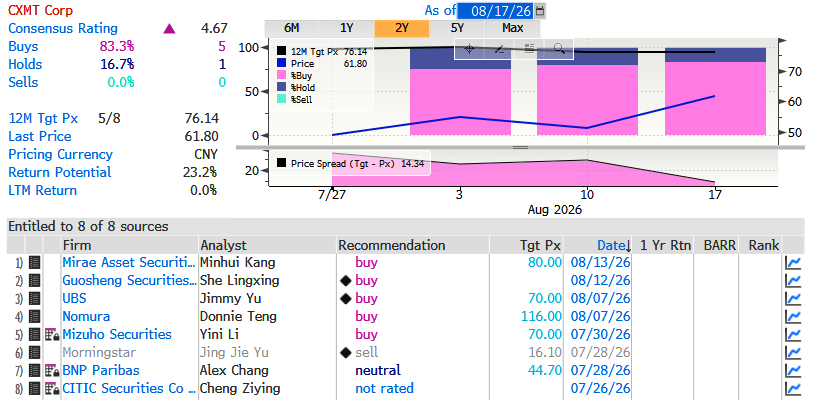Click pink %Buy legend swatch
814x400 pixels.
(281, 75)
